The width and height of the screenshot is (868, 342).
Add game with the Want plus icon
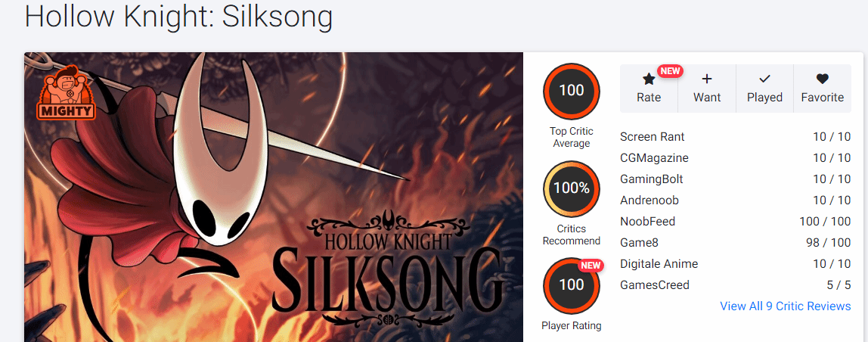coord(707,79)
